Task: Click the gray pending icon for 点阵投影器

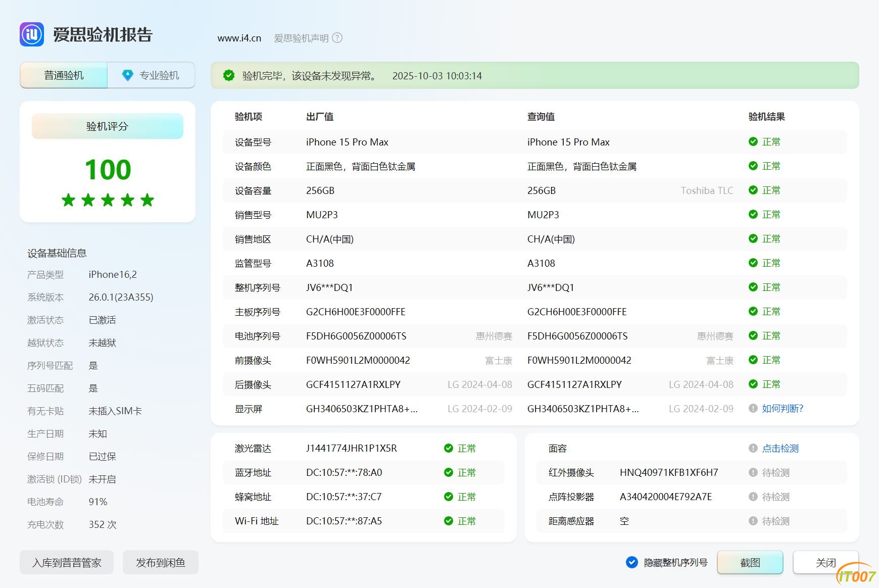Action: pyautogui.click(x=753, y=497)
